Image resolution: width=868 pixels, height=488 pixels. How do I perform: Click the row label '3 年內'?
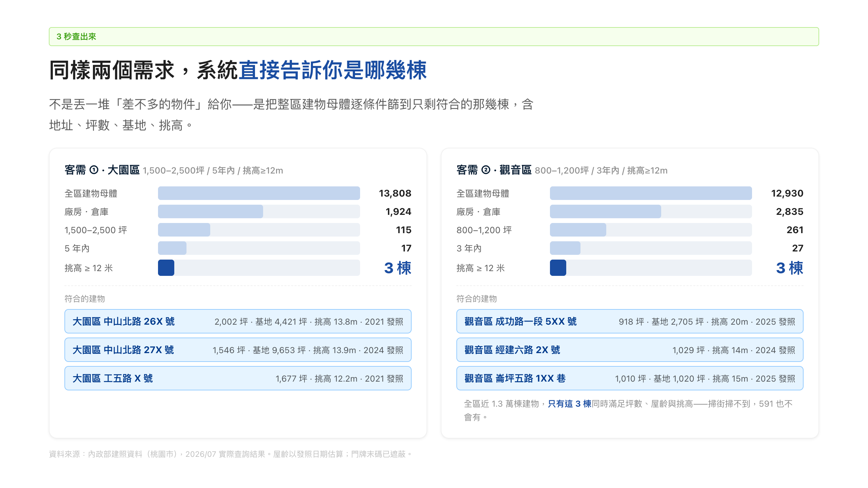469,248
